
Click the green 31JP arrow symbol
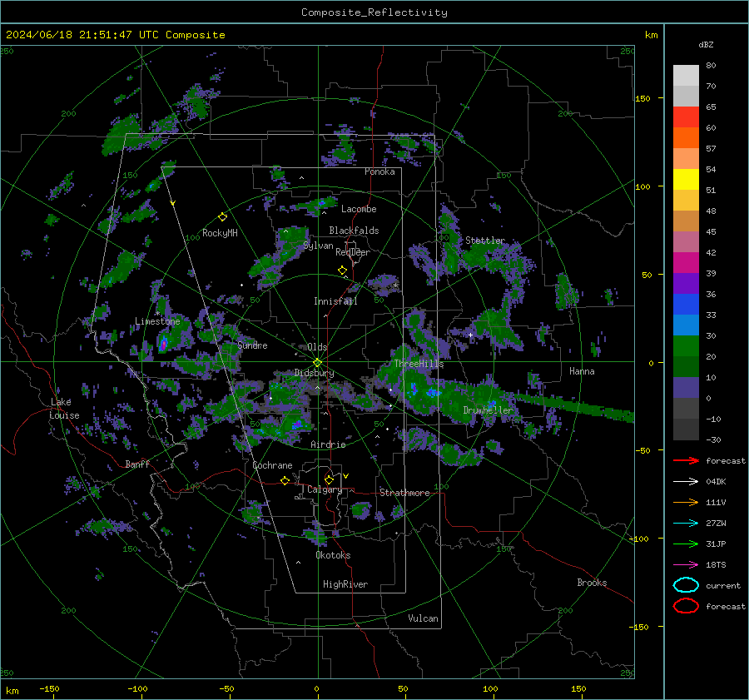[686, 544]
